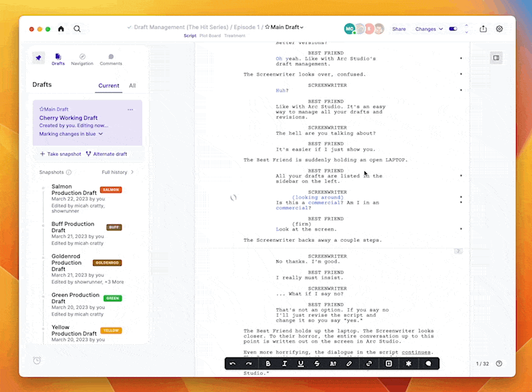This screenshot has width=532, height=392.
Task: Click the boxed square toolbar icon
Action: 389,363
